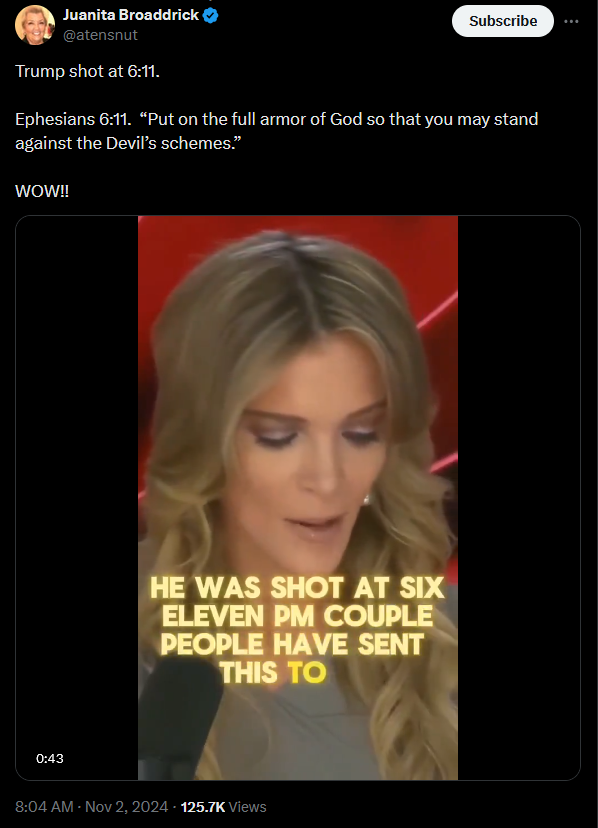Click the post timestamp 8:04 AM
The width and height of the screenshot is (598, 828).
(x=44, y=806)
